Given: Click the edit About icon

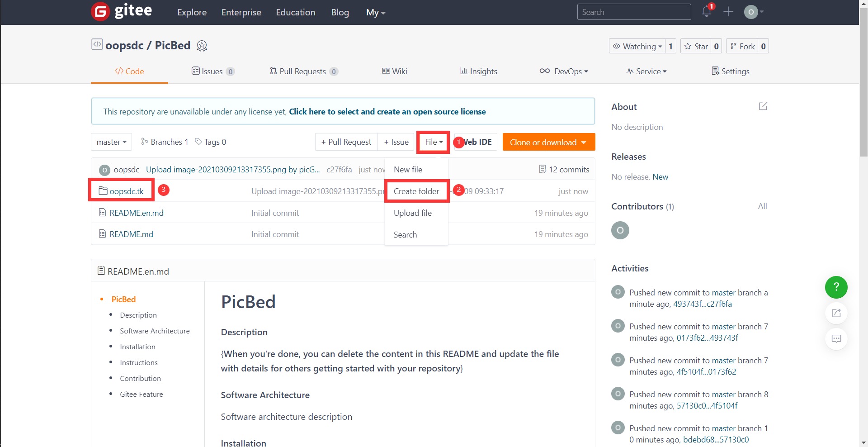Looking at the screenshot, I should (x=763, y=106).
